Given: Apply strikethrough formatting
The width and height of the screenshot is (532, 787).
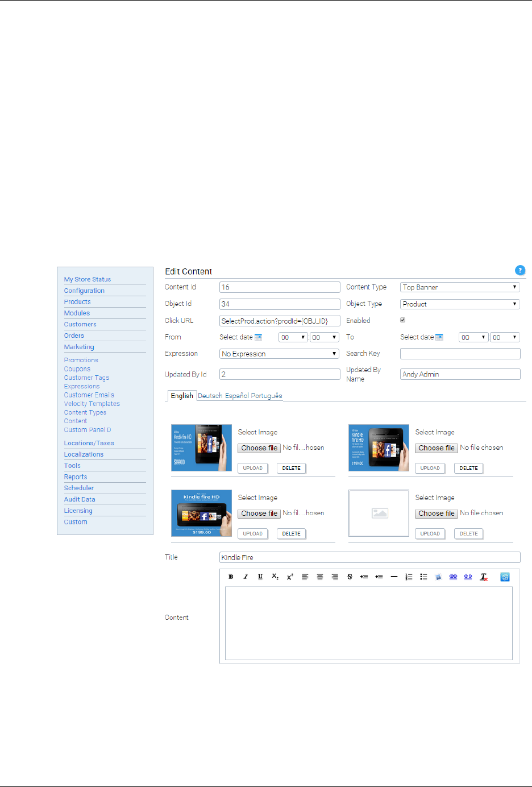Looking at the screenshot, I should [350, 577].
